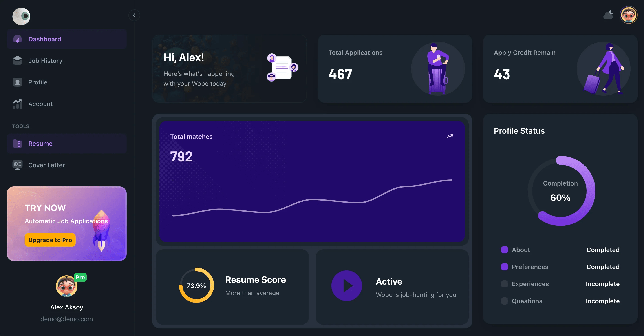Click the Profile Status heading
This screenshot has width=644, height=336.
coord(519,131)
